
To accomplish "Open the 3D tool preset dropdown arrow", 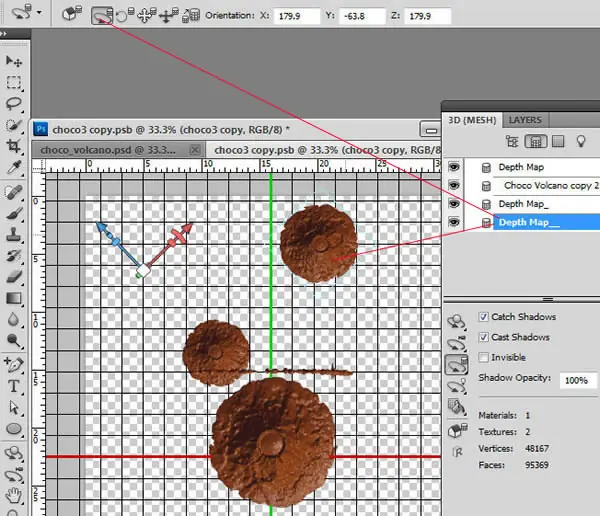I will (x=39, y=13).
